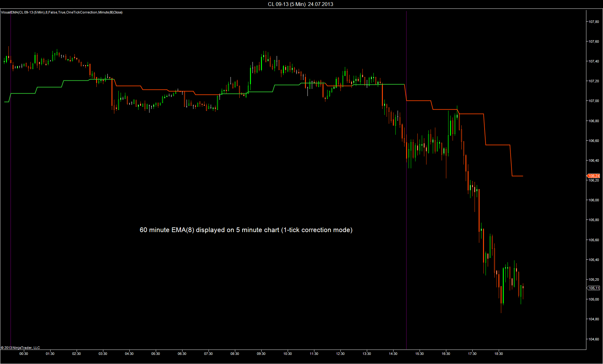Click the green EMA line segment near 02:30
603x364 pixels.
pos(76,81)
